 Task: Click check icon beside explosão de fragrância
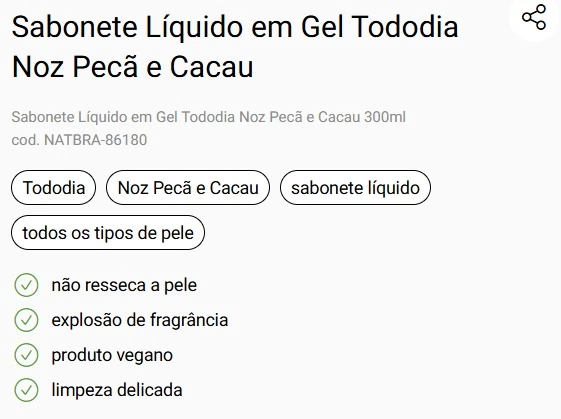click(x=26, y=320)
